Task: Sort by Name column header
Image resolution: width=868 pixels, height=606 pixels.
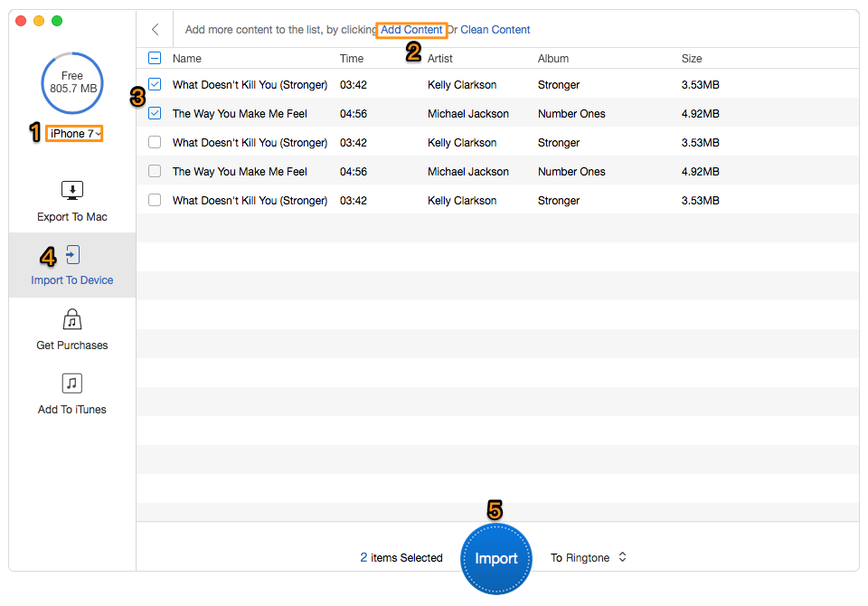Action: point(186,58)
